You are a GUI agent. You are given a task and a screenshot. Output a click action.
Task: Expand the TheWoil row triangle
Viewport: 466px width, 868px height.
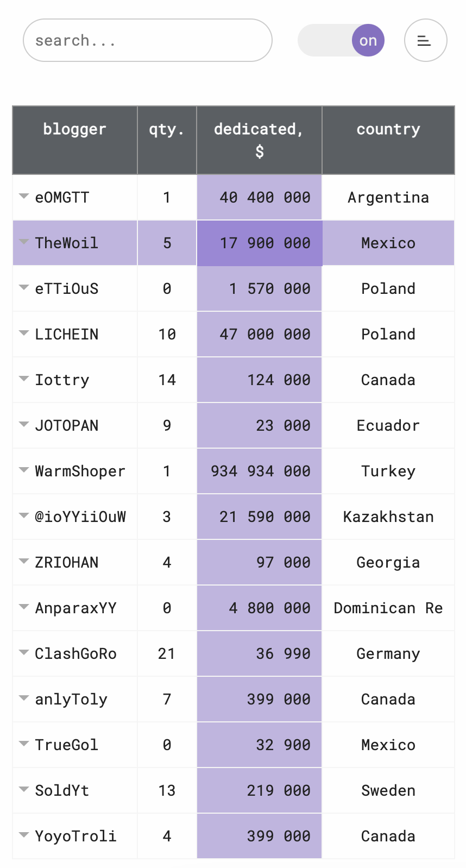[23, 242]
